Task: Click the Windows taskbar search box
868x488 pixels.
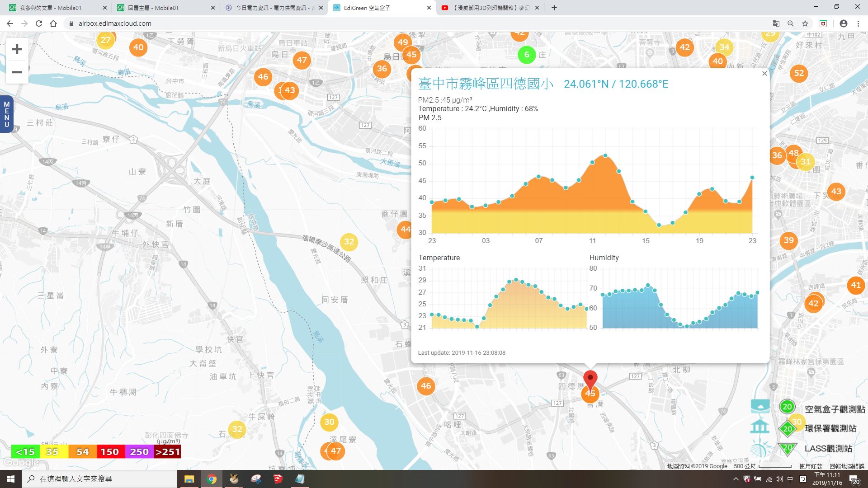Action: pyautogui.click(x=99, y=479)
